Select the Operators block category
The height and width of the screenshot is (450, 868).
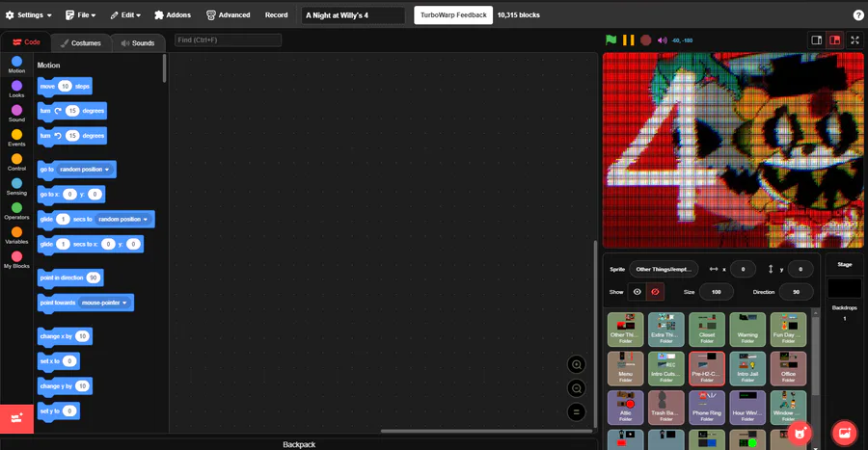[x=16, y=211]
